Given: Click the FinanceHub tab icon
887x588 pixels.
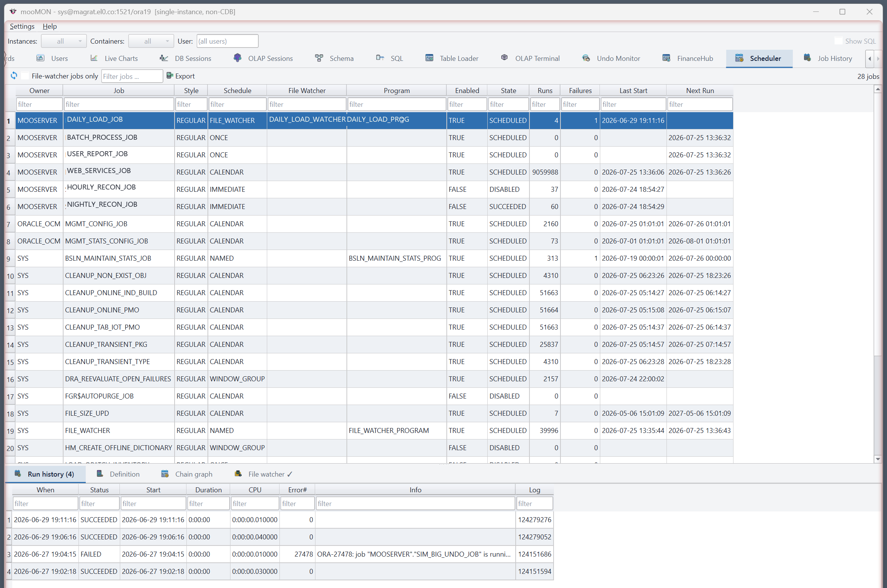Looking at the screenshot, I should [x=666, y=58].
